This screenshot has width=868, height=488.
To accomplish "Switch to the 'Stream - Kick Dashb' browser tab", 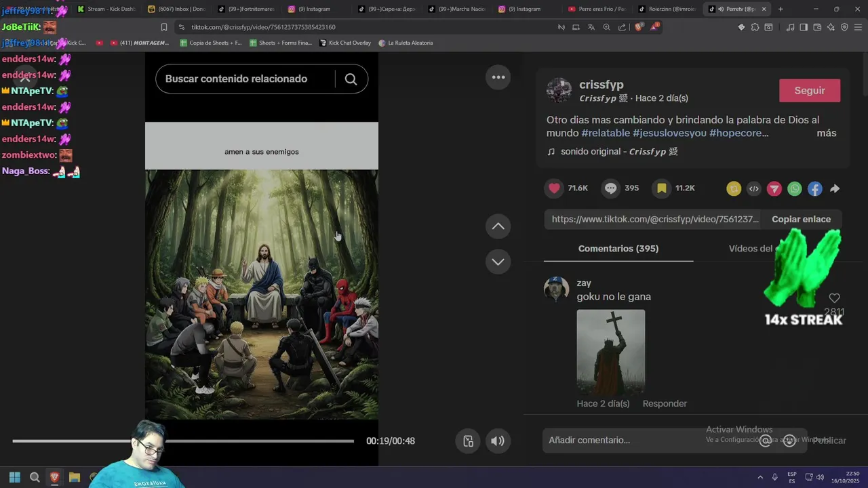I will tap(106, 9).
